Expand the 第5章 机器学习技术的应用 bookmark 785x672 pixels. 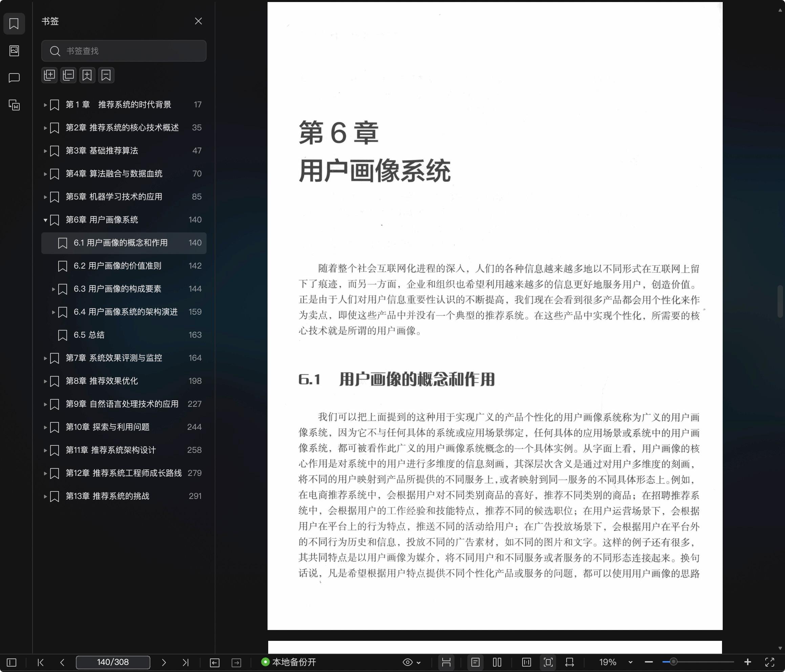tap(45, 197)
